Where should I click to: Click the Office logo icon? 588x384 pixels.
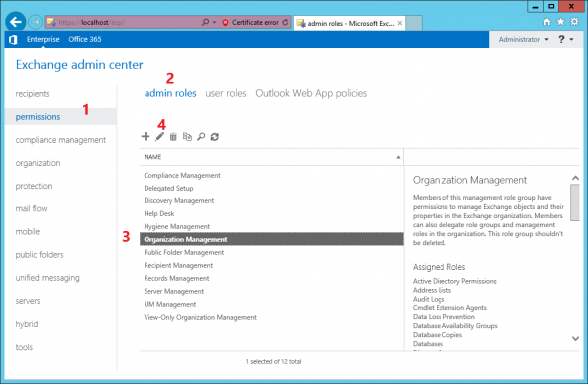(13, 40)
